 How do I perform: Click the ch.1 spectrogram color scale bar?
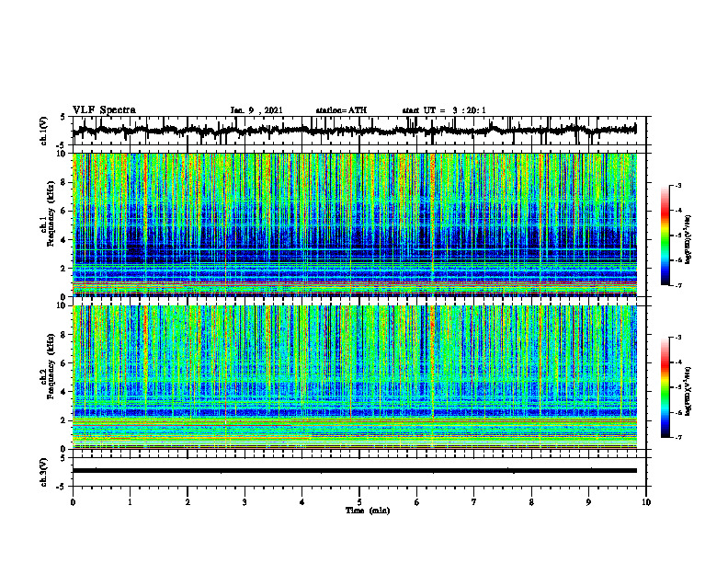point(665,236)
